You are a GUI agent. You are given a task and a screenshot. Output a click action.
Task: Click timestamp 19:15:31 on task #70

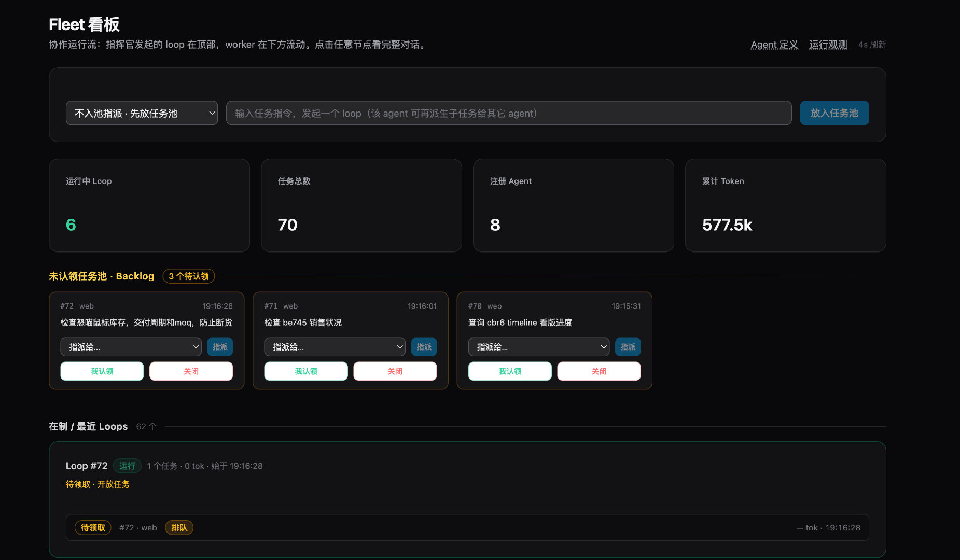(626, 306)
